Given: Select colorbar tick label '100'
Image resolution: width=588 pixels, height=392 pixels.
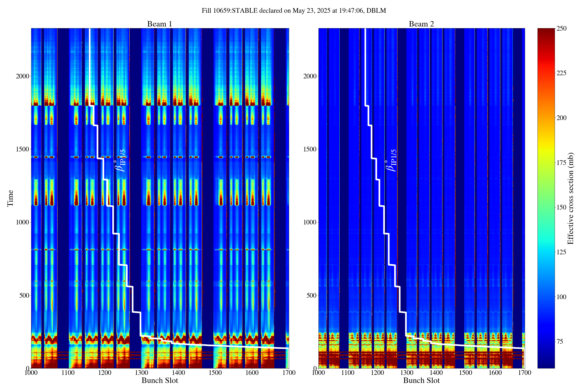Looking at the screenshot, I should pyautogui.click(x=562, y=297).
